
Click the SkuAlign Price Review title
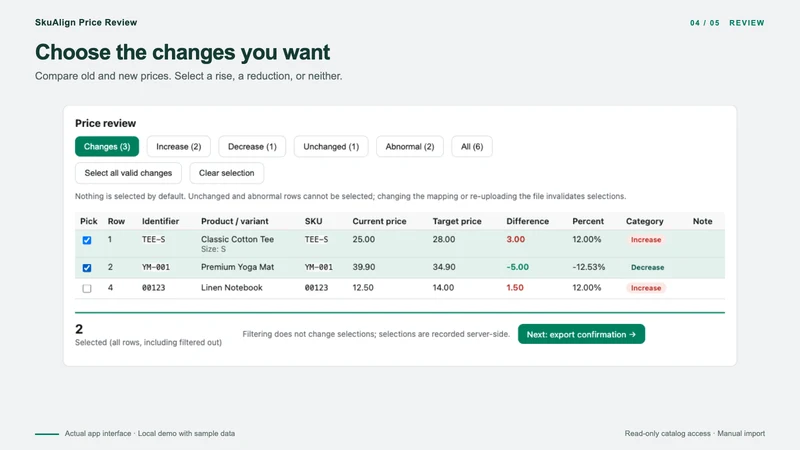pyautogui.click(x=86, y=22)
